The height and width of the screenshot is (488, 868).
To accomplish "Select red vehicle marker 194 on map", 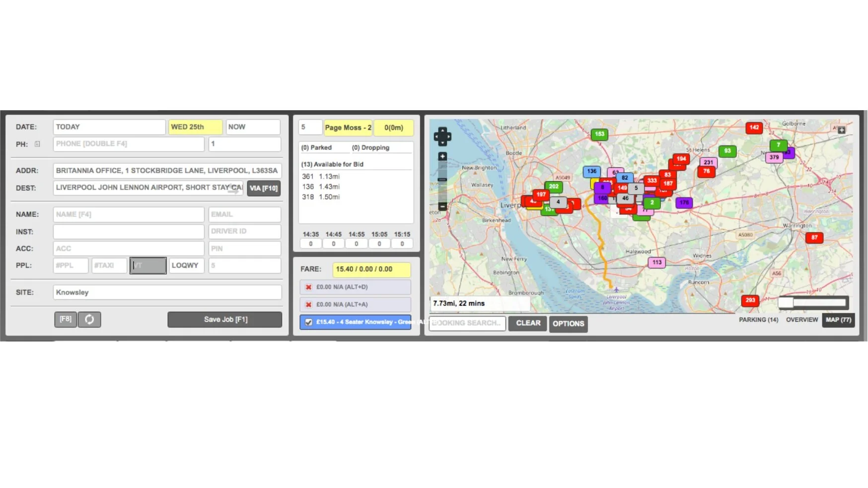I will [x=681, y=159].
